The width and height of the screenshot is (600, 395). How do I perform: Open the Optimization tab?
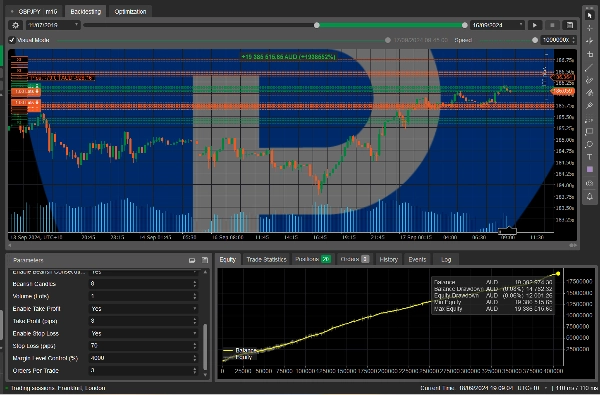(130, 11)
